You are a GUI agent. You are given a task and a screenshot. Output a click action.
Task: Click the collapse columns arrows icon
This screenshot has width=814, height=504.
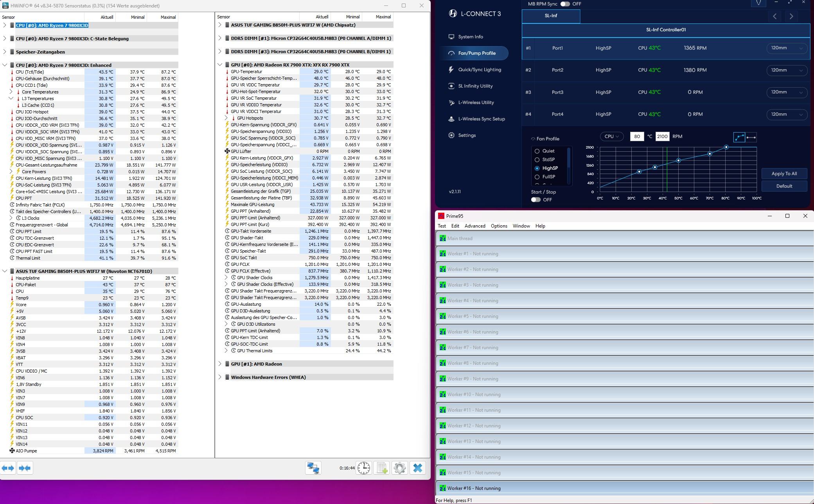(x=25, y=468)
